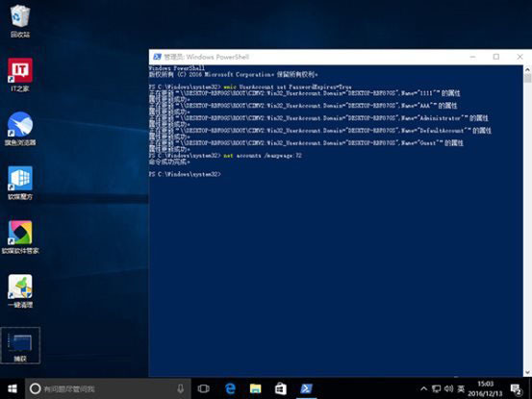Open the IT之家 desktop shortcut
The width and height of the screenshot is (532, 399).
[x=20, y=75]
